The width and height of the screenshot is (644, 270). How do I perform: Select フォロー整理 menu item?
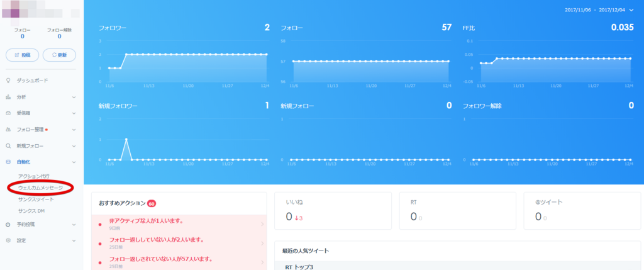tap(30, 130)
